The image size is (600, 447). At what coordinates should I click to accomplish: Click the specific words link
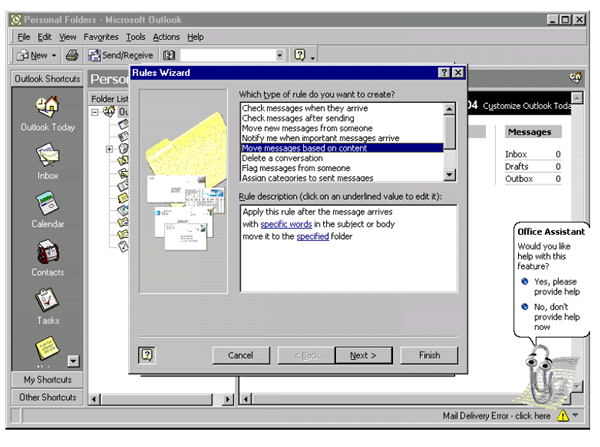(286, 224)
